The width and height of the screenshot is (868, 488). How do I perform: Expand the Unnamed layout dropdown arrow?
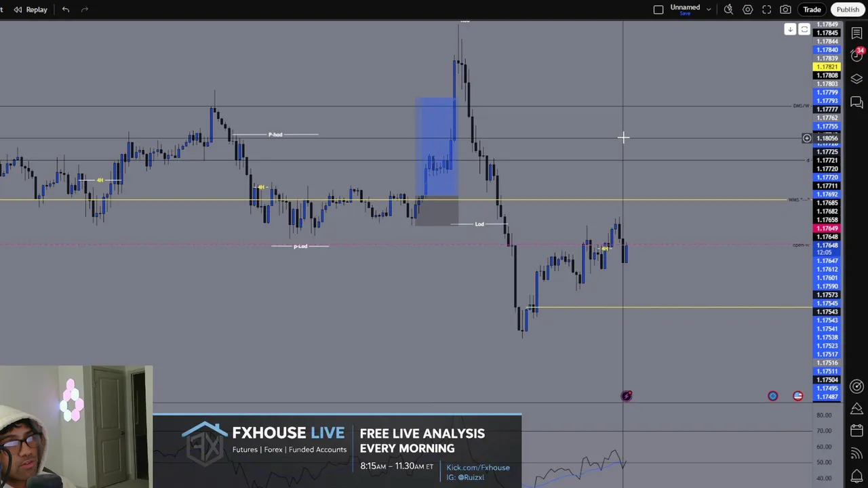pos(709,9)
